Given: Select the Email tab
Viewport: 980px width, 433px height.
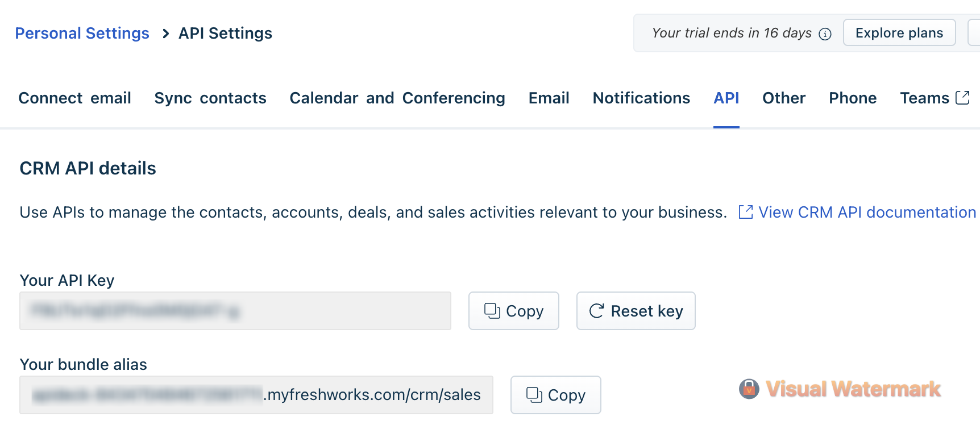Looking at the screenshot, I should pyautogui.click(x=549, y=98).
